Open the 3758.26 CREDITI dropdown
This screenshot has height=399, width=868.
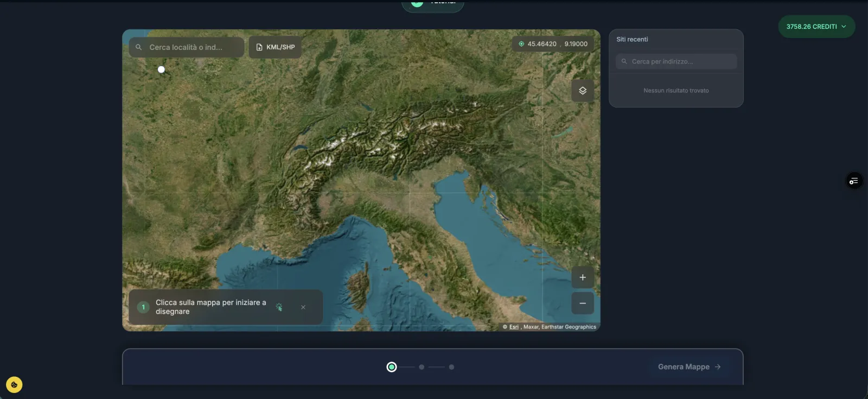coord(816,27)
